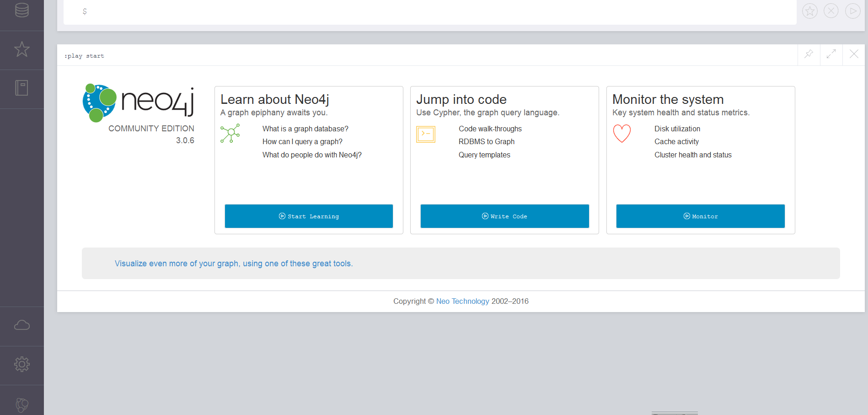Click 'How can I query a graph?' text
868x415 pixels.
coord(302,142)
